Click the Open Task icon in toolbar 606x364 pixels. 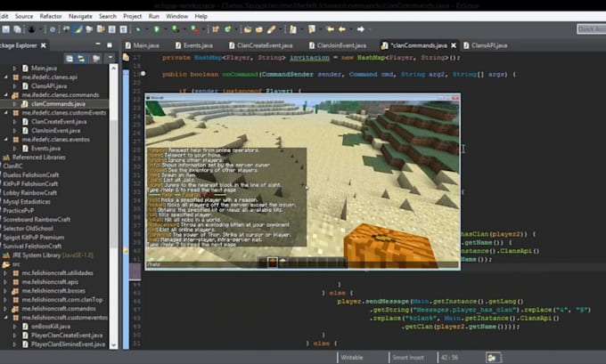(x=259, y=29)
